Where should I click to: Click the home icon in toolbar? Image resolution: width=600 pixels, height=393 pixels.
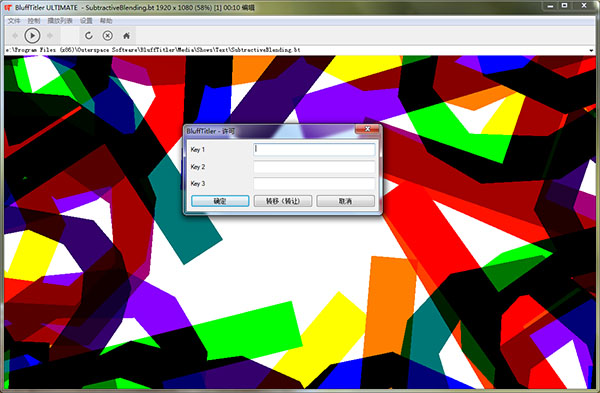click(126, 36)
